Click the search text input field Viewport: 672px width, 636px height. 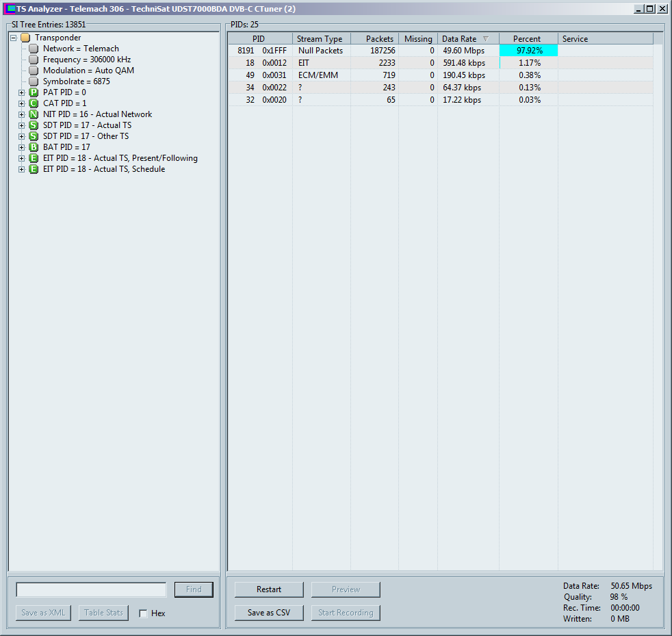(91, 589)
